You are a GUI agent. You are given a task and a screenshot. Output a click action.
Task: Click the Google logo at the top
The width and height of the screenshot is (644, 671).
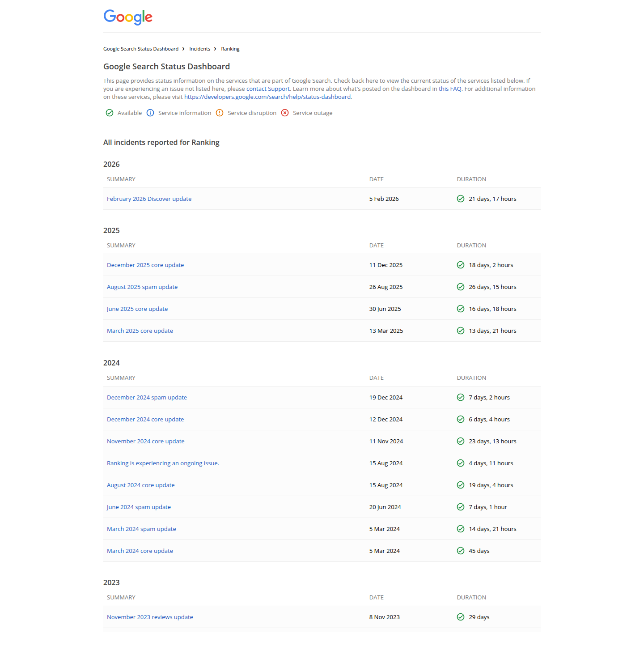128,17
